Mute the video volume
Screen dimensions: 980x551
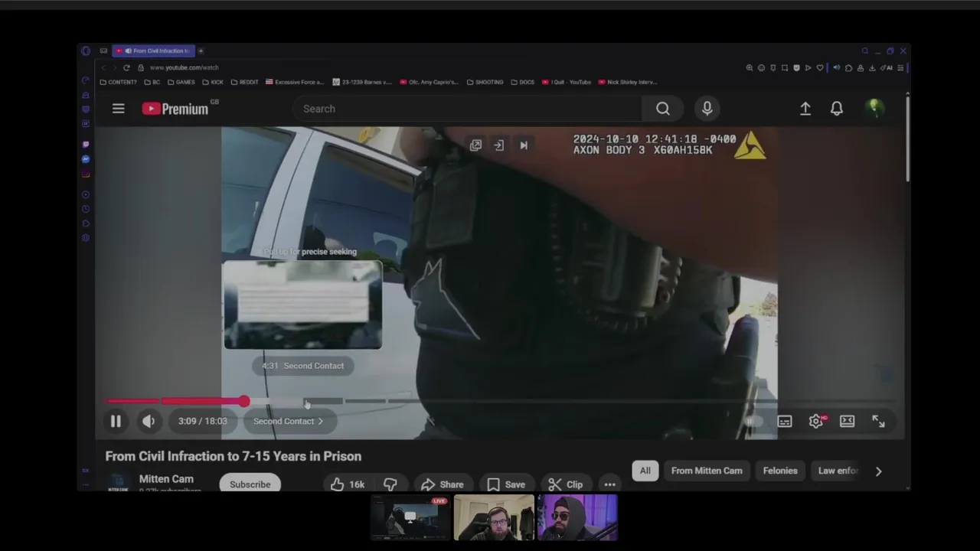click(149, 421)
